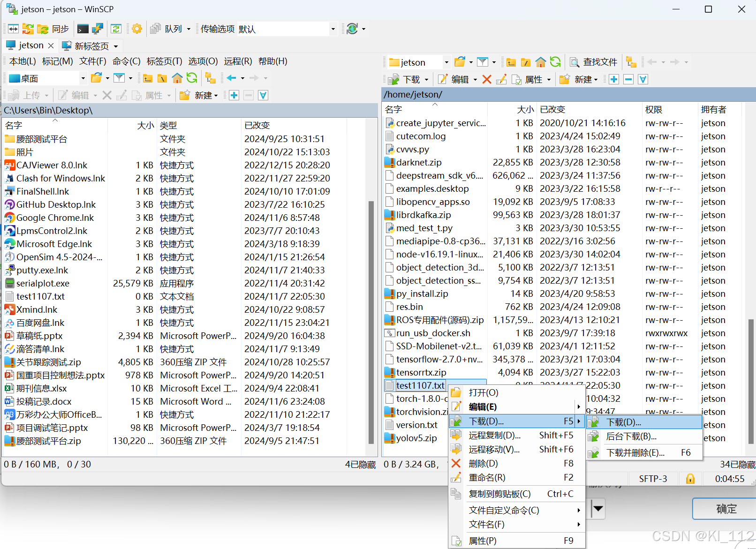Open the 传输选项 默认 transfer settings combo box
Image resolution: width=756 pixels, height=549 pixels.
click(x=287, y=29)
